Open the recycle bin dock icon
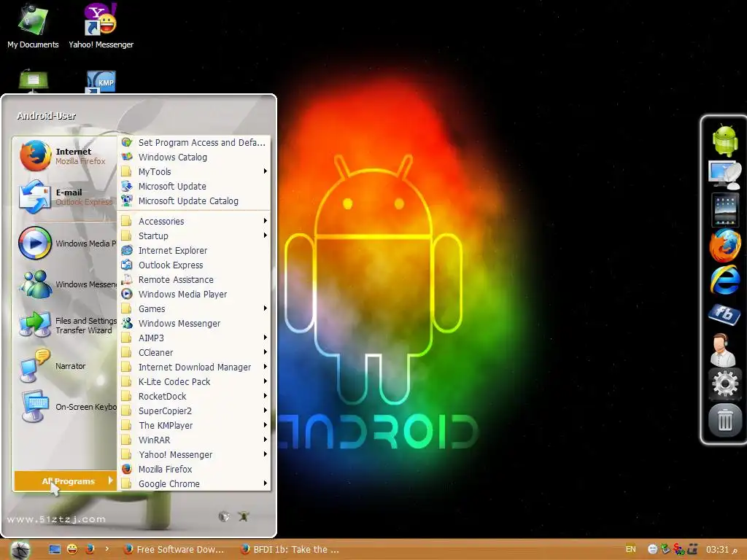The height and width of the screenshot is (560, 747). pyautogui.click(x=724, y=420)
